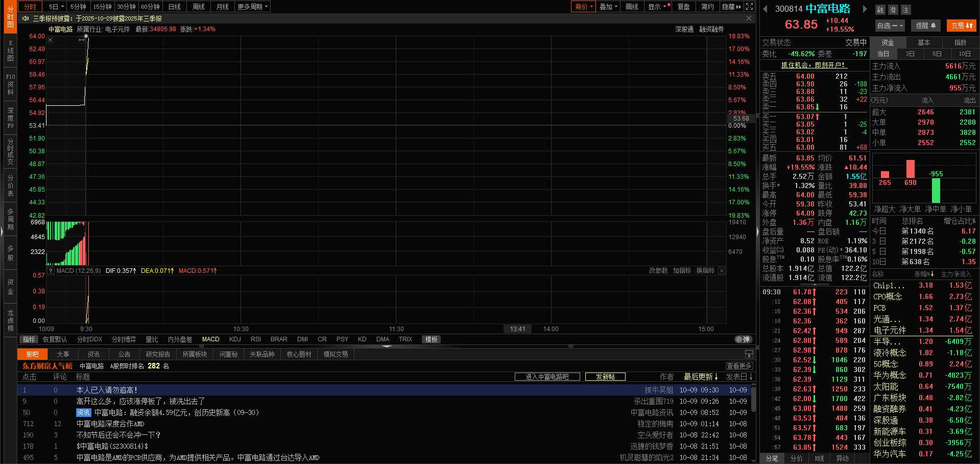Select the KDJ indicator
Image resolution: width=980 pixels, height=464 pixels.
235,339
